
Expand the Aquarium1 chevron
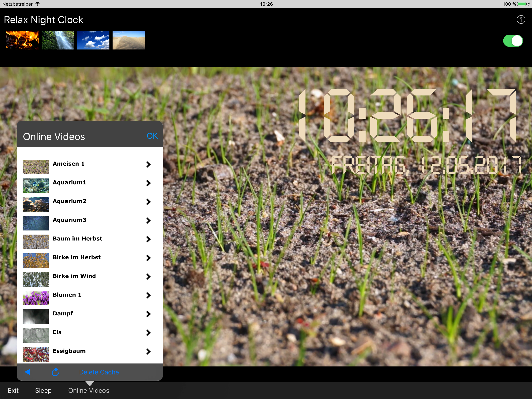click(x=148, y=183)
